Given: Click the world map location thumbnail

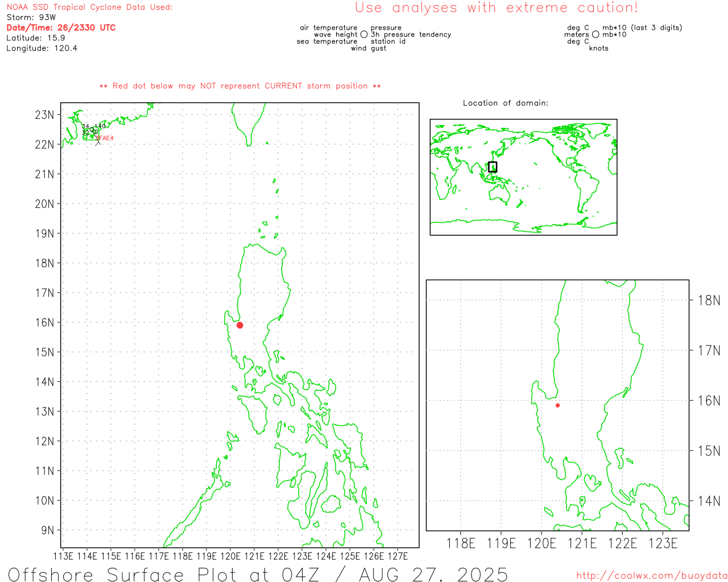Looking at the screenshot, I should coord(523,177).
